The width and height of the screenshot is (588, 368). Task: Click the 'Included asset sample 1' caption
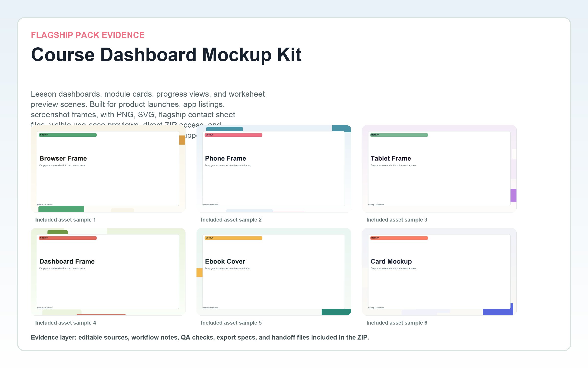(x=65, y=220)
